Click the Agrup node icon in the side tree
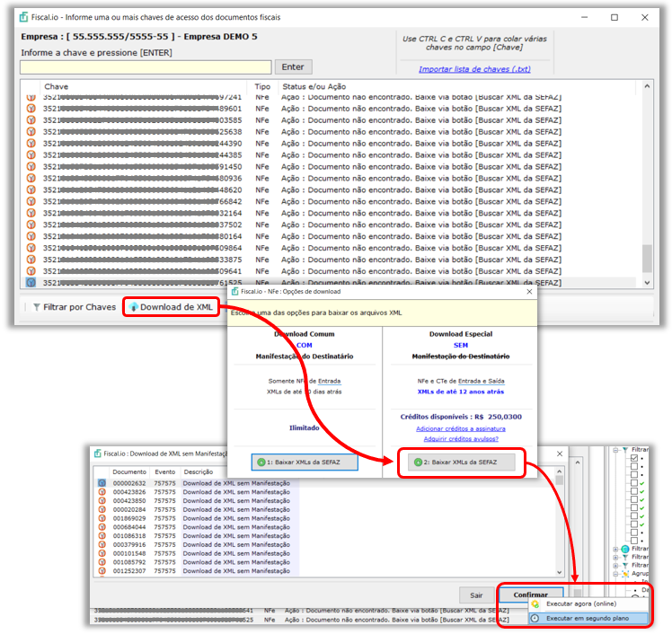This screenshot has height=634, width=672. coord(625,574)
